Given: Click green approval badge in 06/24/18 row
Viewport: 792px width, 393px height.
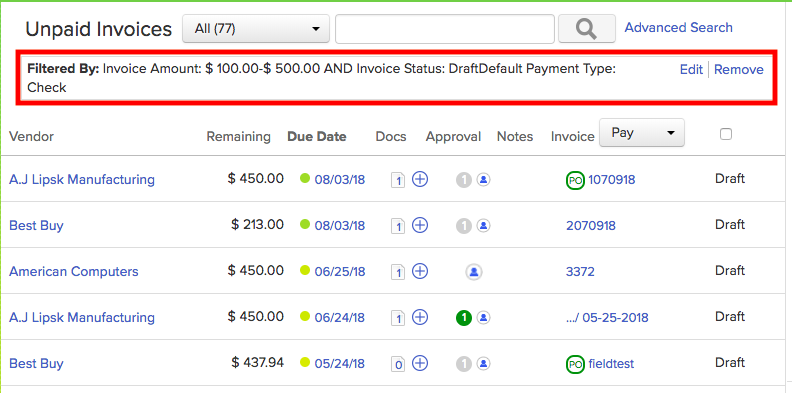Looking at the screenshot, I should [x=464, y=318].
